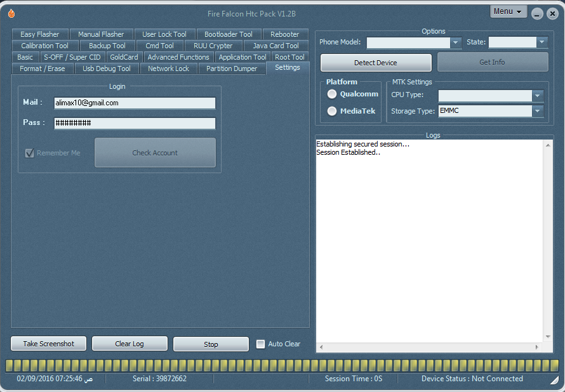
Task: Click the logs scroll down arrow
Action: point(548,337)
